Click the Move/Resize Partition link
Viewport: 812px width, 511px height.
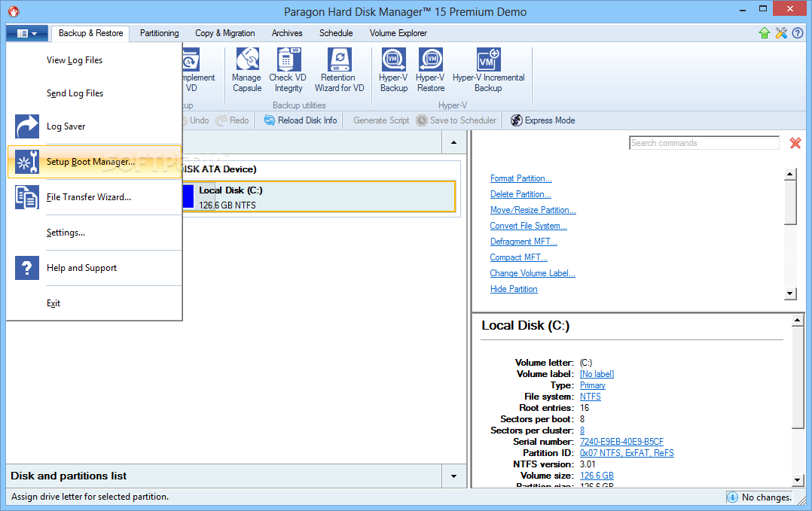[x=533, y=210]
